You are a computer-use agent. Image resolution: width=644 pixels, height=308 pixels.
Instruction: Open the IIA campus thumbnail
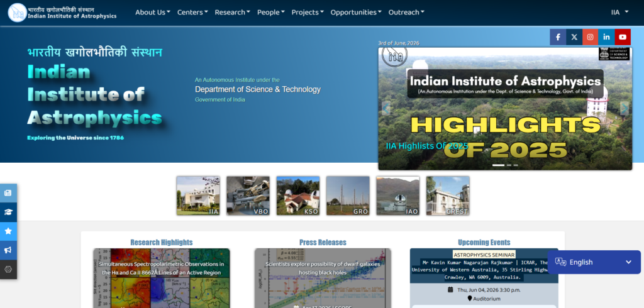click(x=198, y=195)
